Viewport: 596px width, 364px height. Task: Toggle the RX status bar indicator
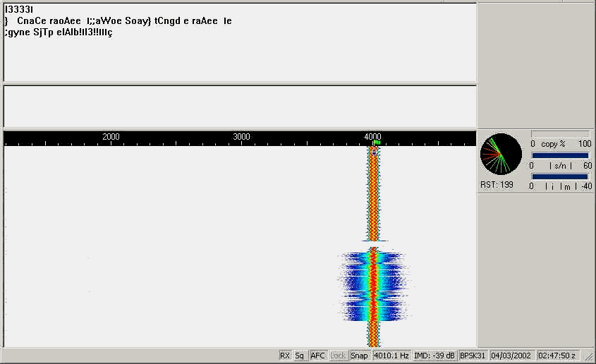[x=285, y=356]
